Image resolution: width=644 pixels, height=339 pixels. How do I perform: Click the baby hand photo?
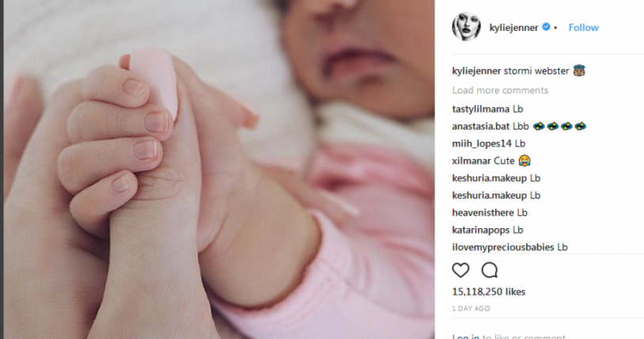coord(219,169)
